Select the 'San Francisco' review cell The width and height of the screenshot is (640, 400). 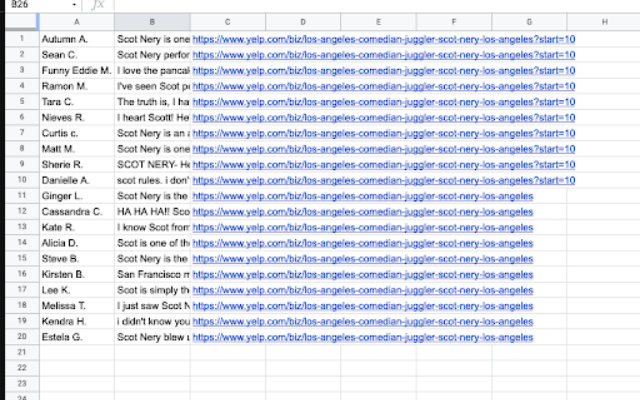[x=152, y=274]
